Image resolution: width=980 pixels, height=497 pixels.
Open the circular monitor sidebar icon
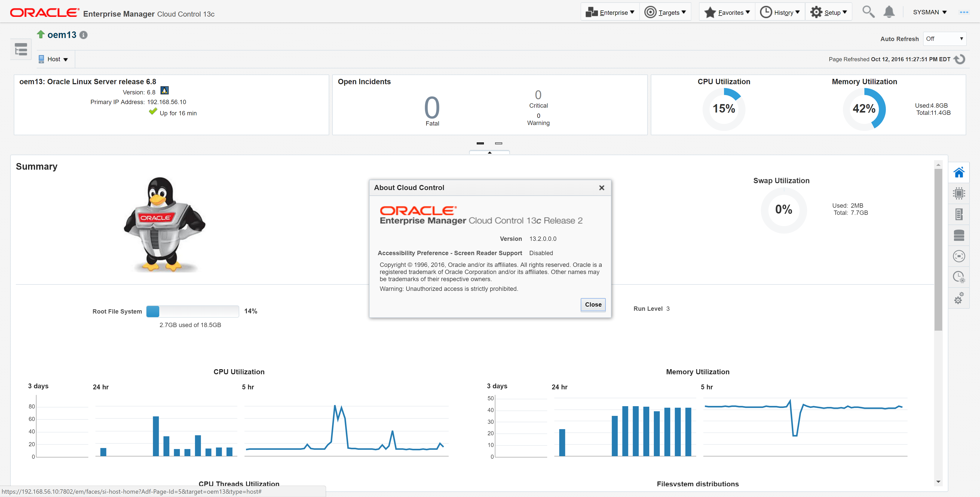959,256
